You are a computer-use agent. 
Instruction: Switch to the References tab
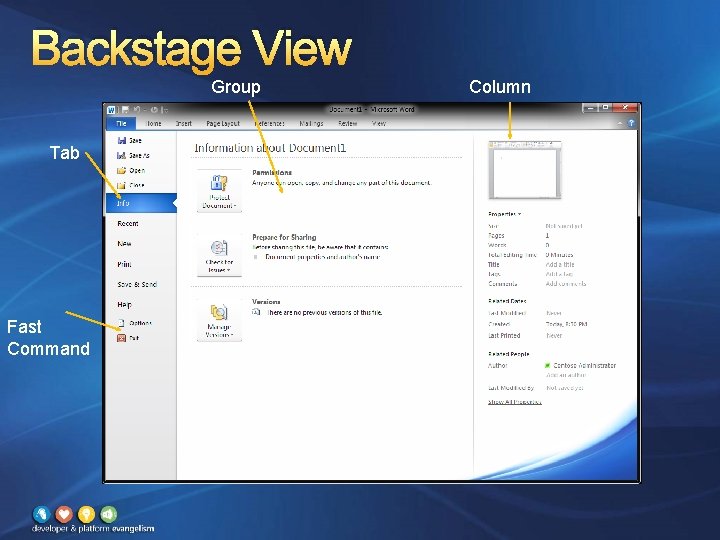tap(270, 124)
